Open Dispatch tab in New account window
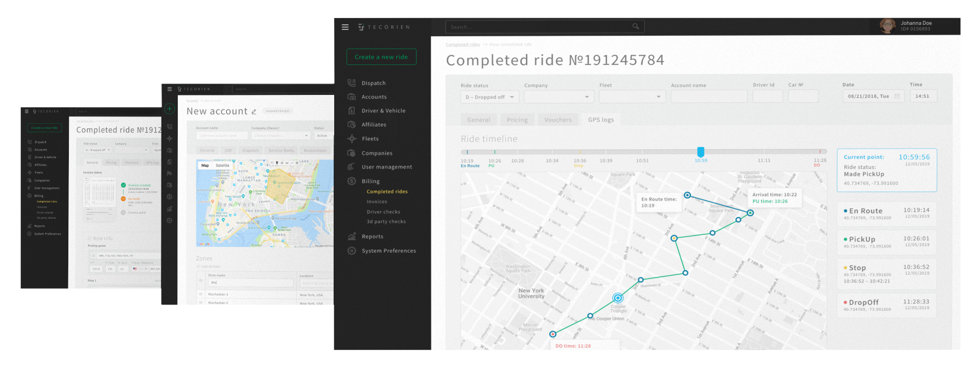980x369 pixels. click(x=251, y=150)
